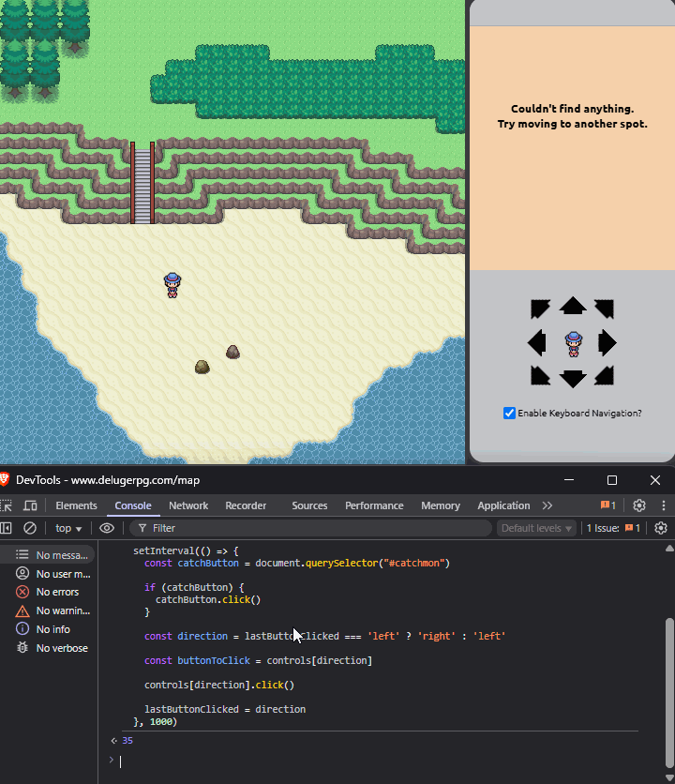This screenshot has width=675, height=784.
Task: Click the left movement arrow
Action: click(536, 343)
